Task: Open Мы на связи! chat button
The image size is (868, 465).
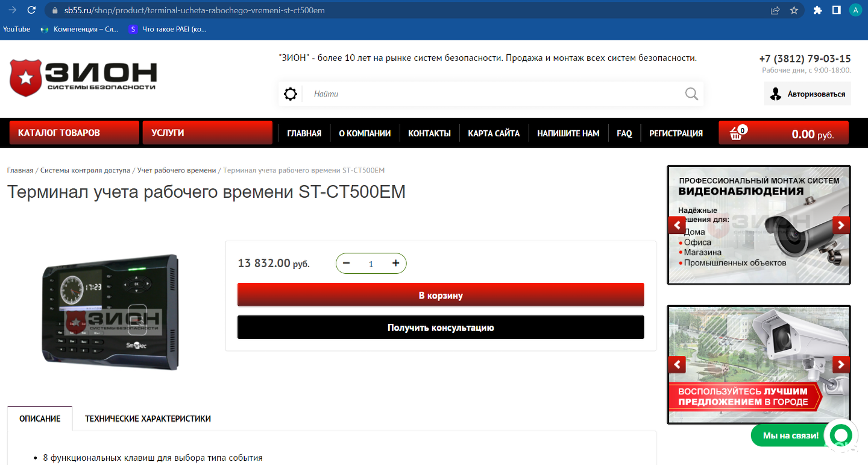Action: click(790, 435)
